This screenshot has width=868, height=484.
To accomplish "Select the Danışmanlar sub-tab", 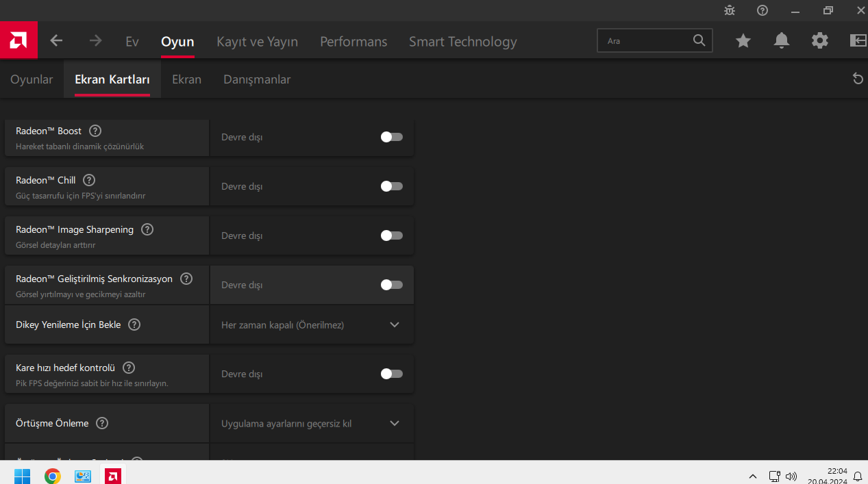I will click(257, 79).
